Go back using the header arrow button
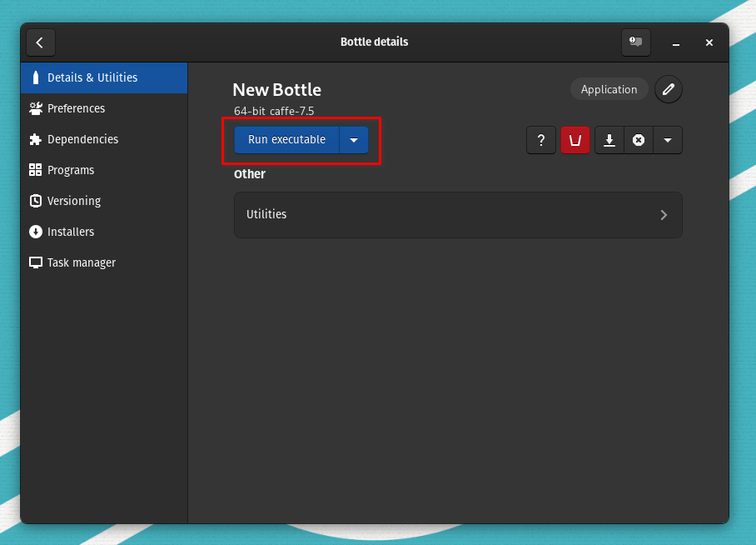Image resolution: width=756 pixels, height=545 pixels. pyautogui.click(x=40, y=42)
